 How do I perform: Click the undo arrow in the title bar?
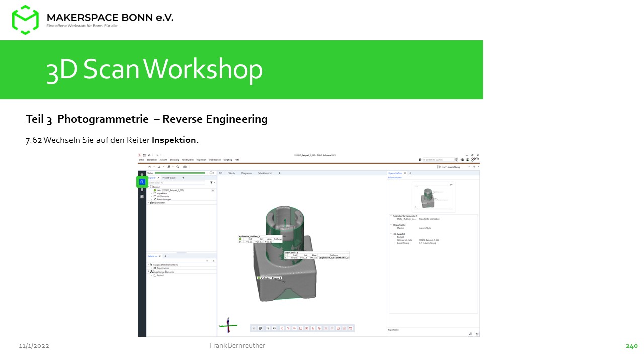tap(149, 155)
